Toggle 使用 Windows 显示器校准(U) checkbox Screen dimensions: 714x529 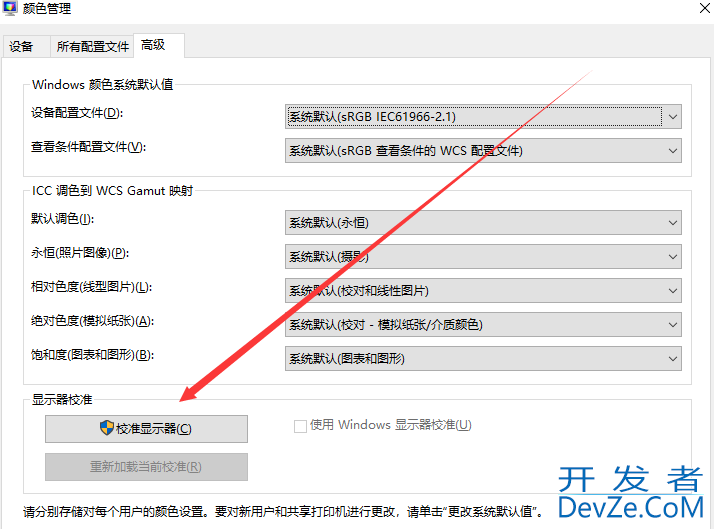click(300, 426)
